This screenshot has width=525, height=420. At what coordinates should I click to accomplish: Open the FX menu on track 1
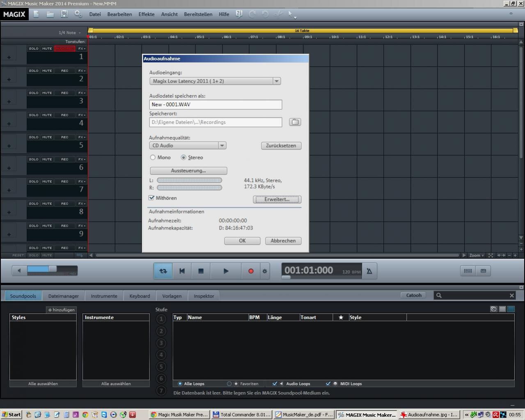click(x=82, y=48)
